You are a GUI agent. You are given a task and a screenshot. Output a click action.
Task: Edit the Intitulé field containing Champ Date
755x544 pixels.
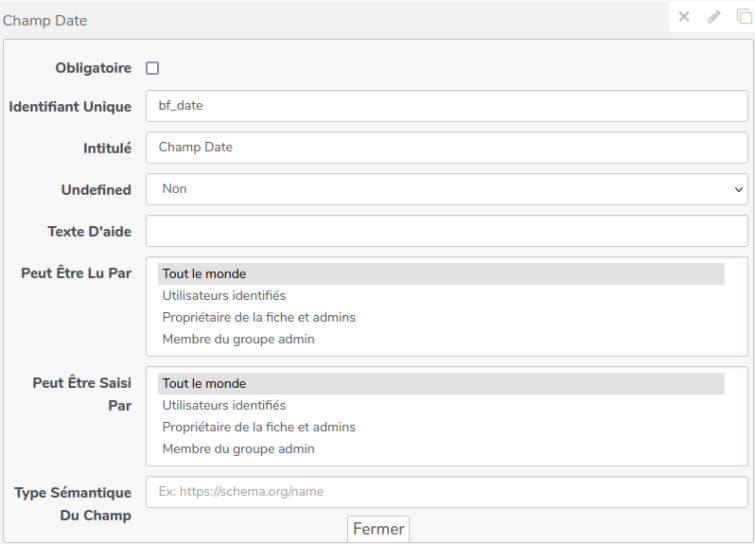pos(447,148)
